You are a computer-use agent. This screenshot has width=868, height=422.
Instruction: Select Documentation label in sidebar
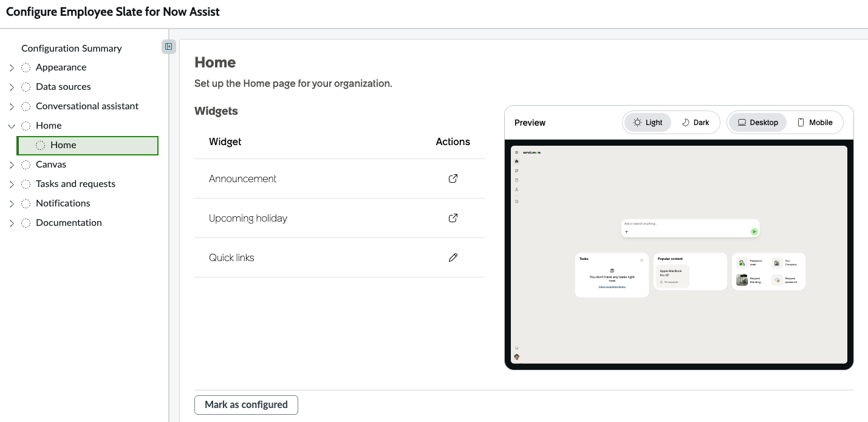69,223
